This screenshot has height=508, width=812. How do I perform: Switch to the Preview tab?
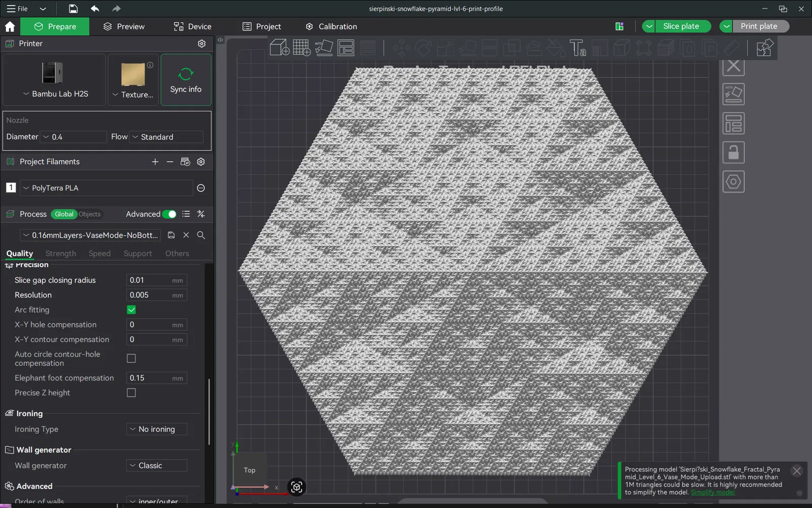[124, 26]
